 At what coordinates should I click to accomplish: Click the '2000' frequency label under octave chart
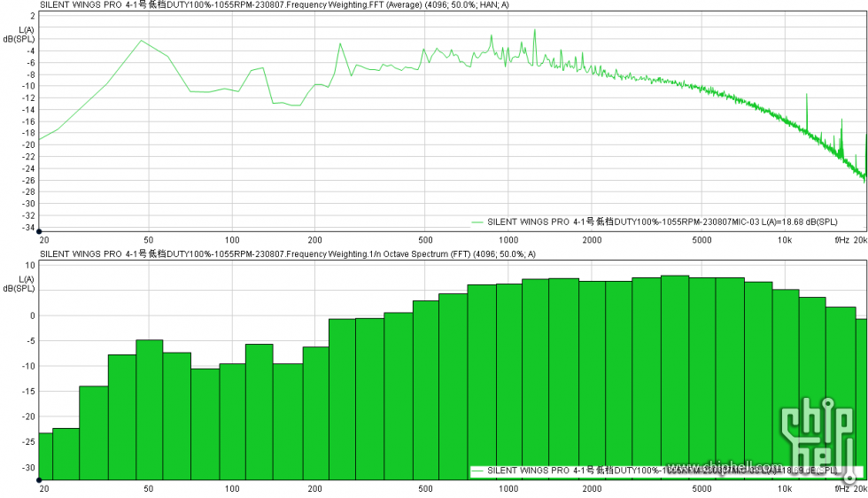coord(592,488)
